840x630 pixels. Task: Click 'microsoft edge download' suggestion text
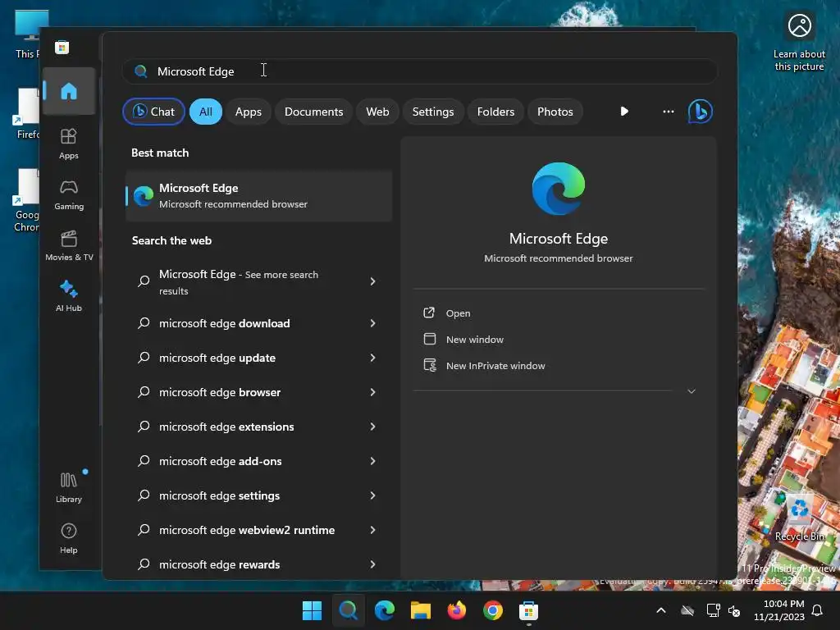click(x=225, y=323)
